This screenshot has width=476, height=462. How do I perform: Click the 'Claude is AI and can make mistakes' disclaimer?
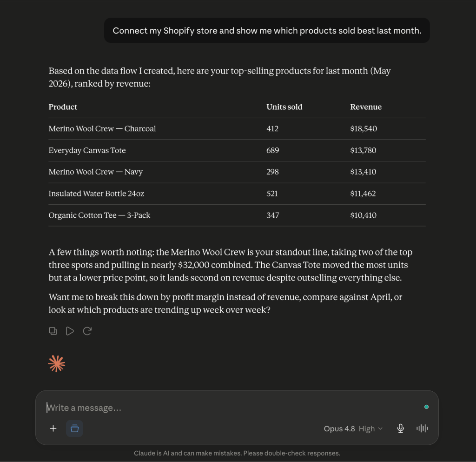tap(237, 453)
